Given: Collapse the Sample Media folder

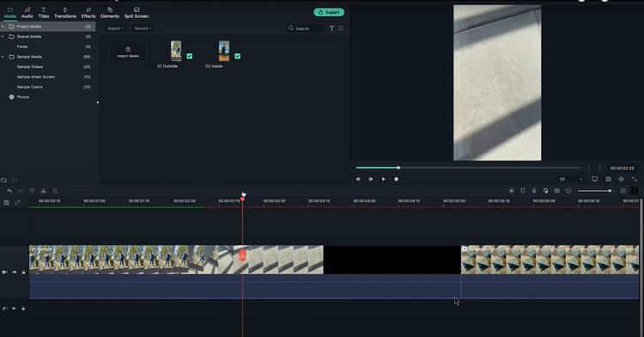Looking at the screenshot, I should tap(3, 57).
